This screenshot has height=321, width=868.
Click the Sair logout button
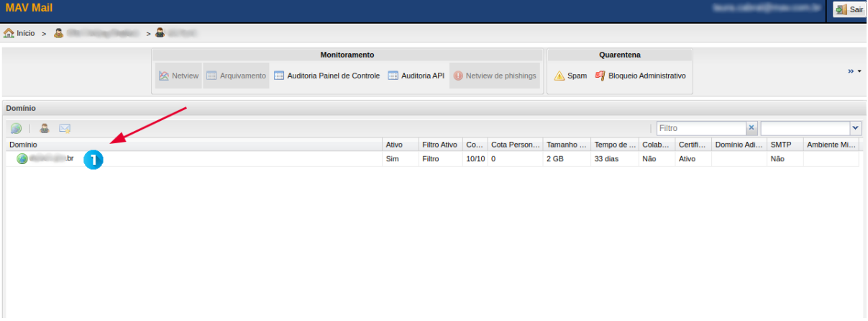click(x=849, y=10)
